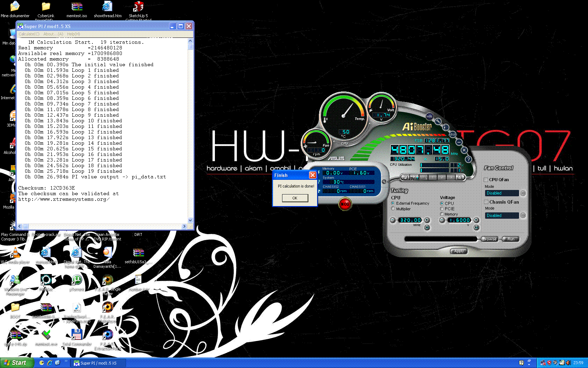
Task: Click Super PI scroll up arrow
Action: (x=190, y=41)
